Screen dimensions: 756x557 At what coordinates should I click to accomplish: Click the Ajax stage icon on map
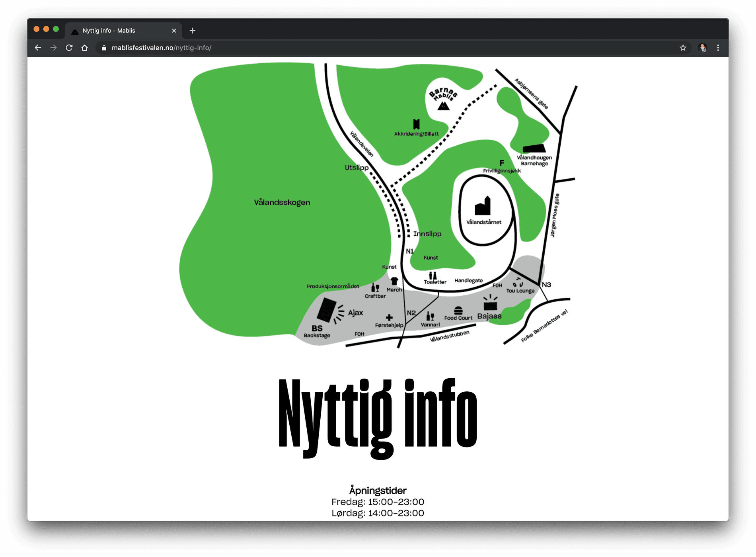pyautogui.click(x=327, y=310)
